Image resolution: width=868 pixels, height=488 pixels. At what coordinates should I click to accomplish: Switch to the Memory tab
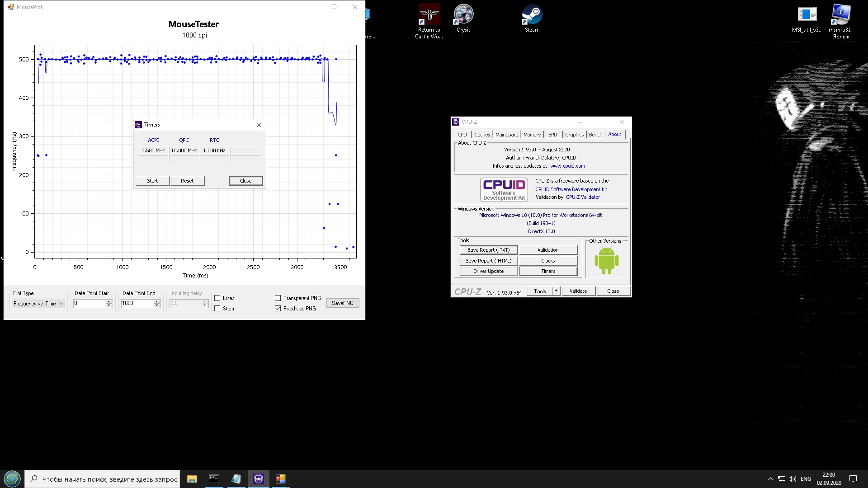tap(532, 135)
